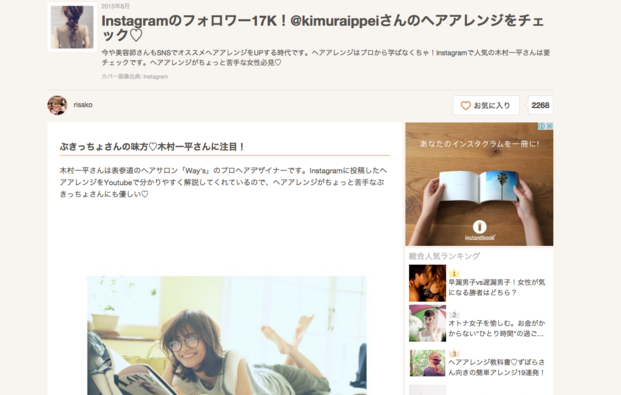621x395 pixels.
Task: Open risako's round profile avatar
Action: pyautogui.click(x=57, y=105)
